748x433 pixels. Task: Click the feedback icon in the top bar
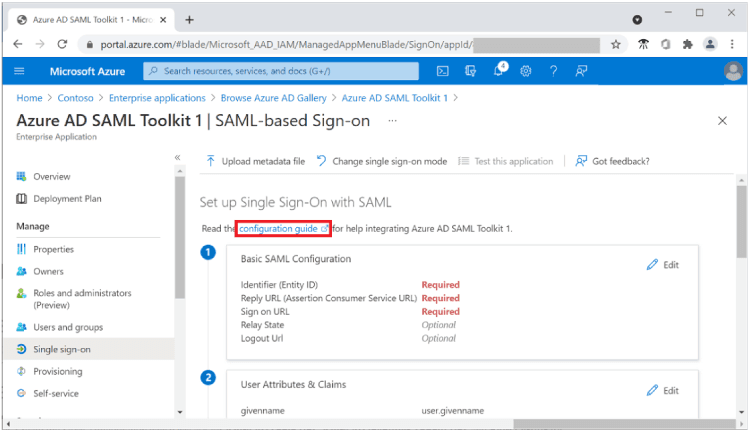[581, 71]
